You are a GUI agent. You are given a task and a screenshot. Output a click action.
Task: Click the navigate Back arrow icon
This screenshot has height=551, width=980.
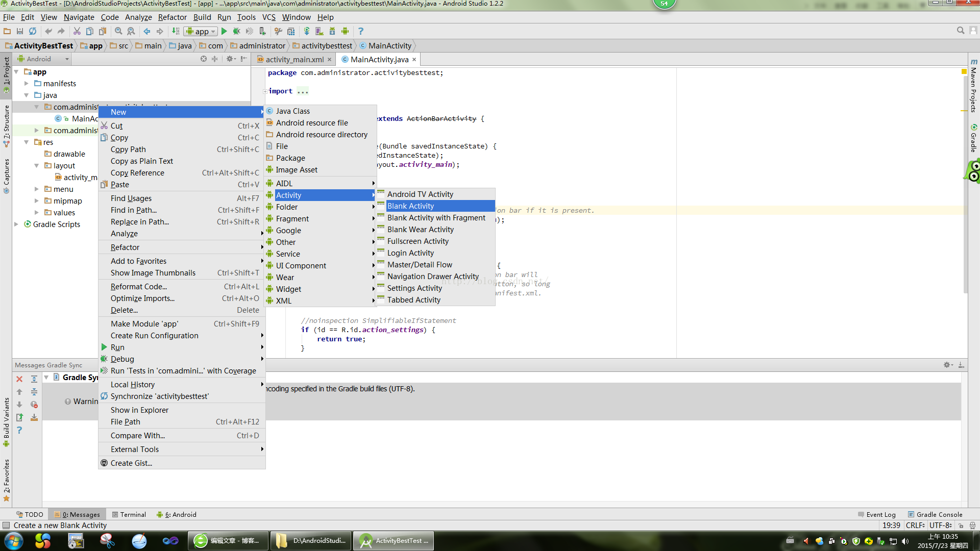[147, 31]
